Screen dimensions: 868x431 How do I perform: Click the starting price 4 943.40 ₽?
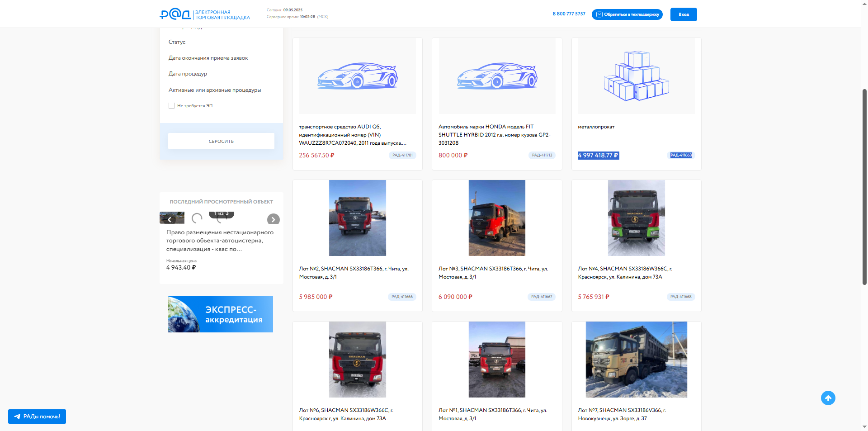(181, 267)
